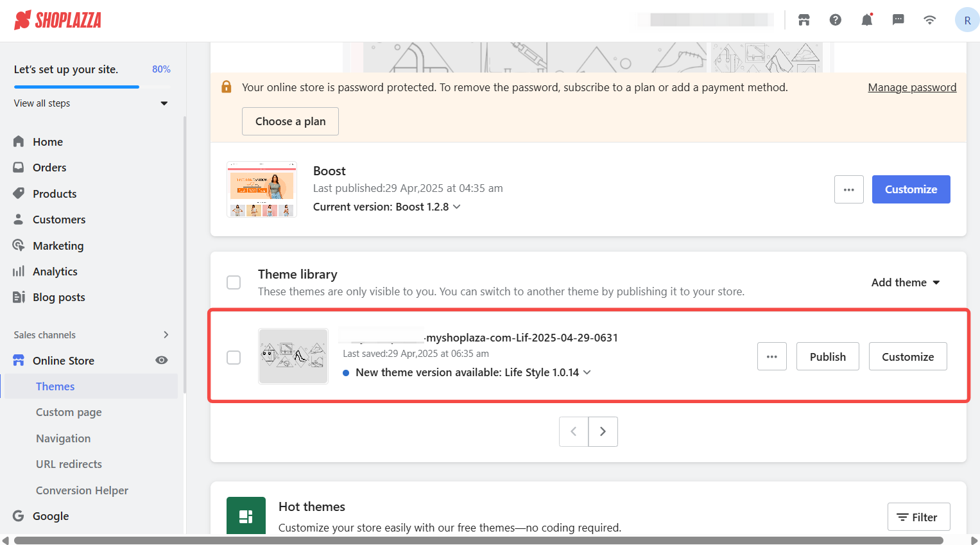Click the Choose a plan button
The image size is (980, 545).
pos(290,121)
